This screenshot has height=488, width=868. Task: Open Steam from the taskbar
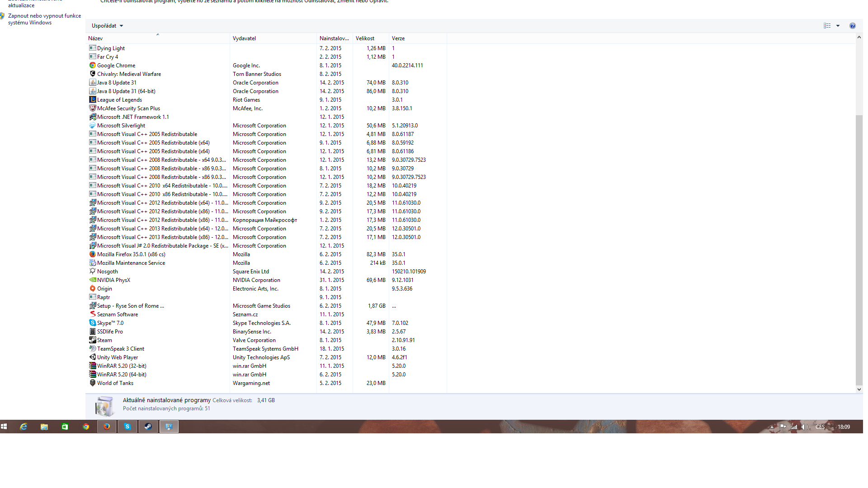click(148, 427)
